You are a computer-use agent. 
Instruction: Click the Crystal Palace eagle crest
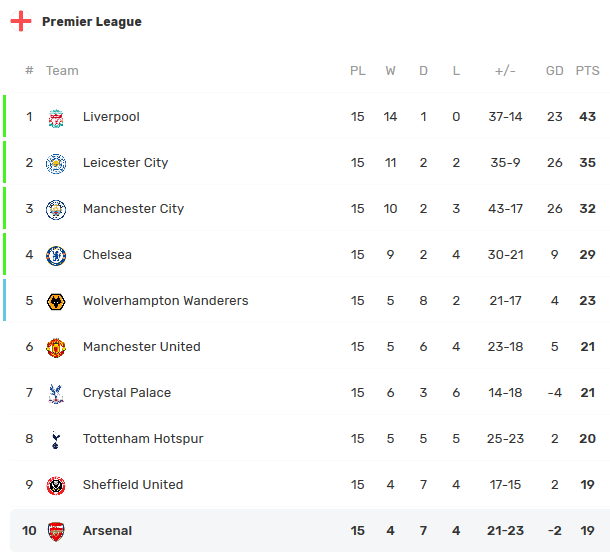pos(56,394)
